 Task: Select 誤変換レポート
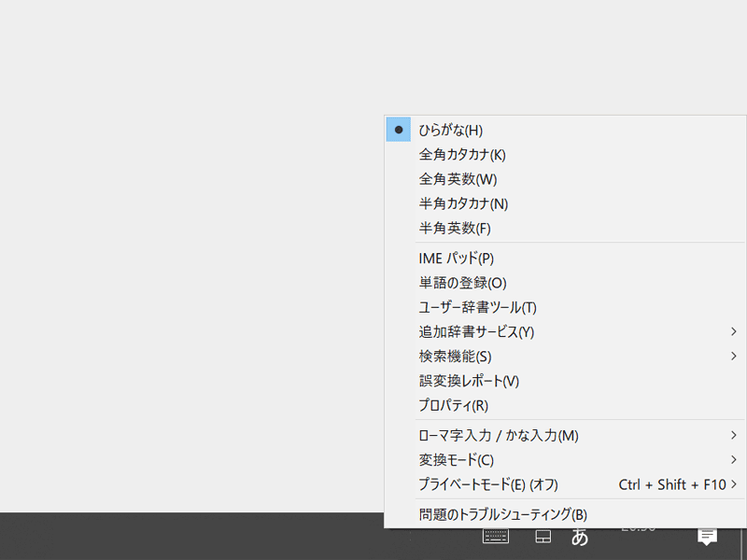click(x=467, y=381)
